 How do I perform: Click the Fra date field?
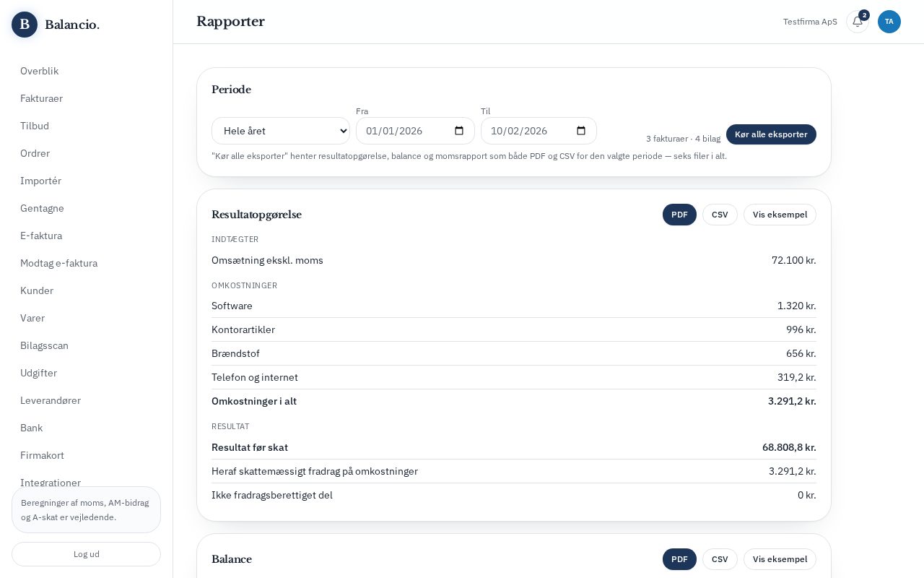415,131
